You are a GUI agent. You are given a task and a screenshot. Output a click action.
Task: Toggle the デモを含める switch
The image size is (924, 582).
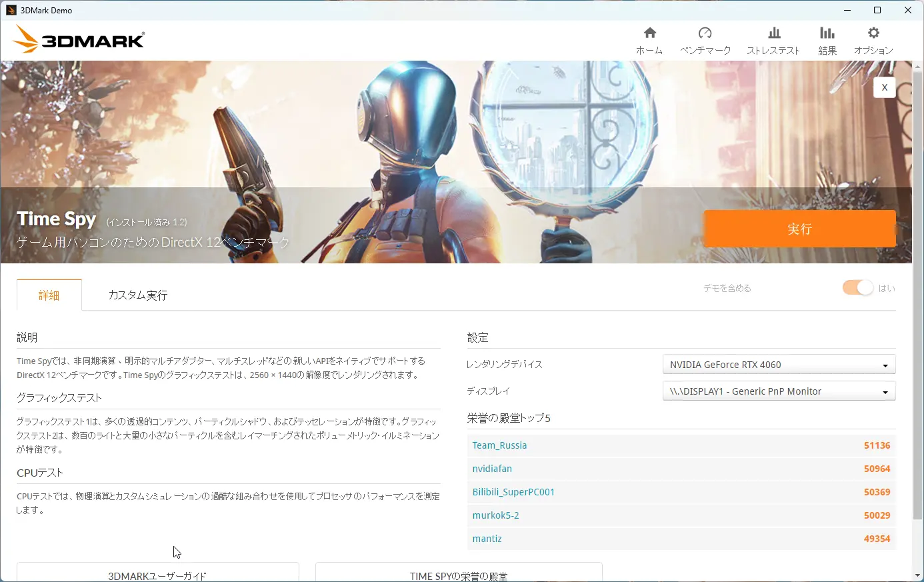(857, 288)
